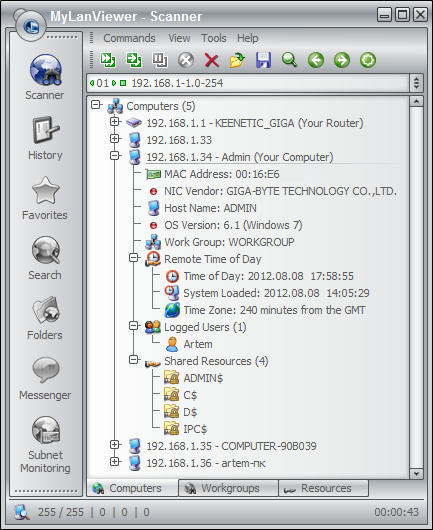Viewport: 433px width, 530px height.
Task: Collapse the 192.168.1.34 Admin node
Action: (115, 156)
